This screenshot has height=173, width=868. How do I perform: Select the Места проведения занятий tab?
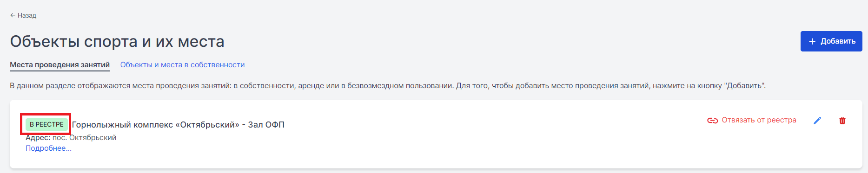coord(60,65)
